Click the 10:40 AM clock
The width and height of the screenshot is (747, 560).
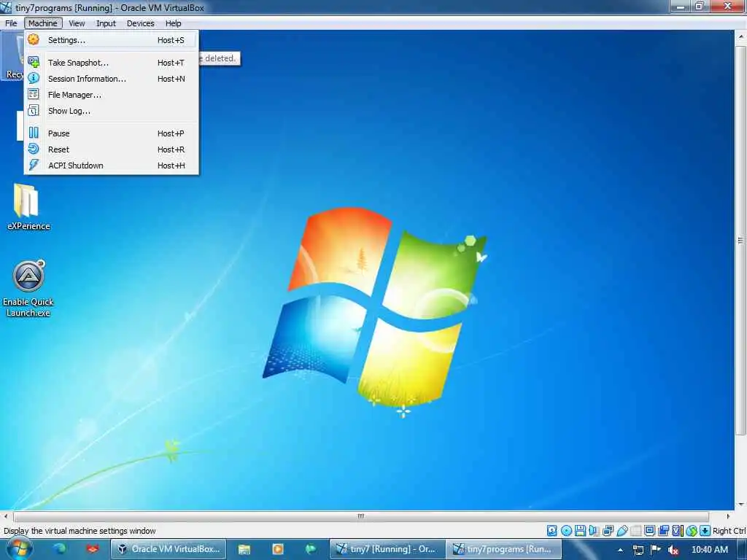pyautogui.click(x=709, y=550)
